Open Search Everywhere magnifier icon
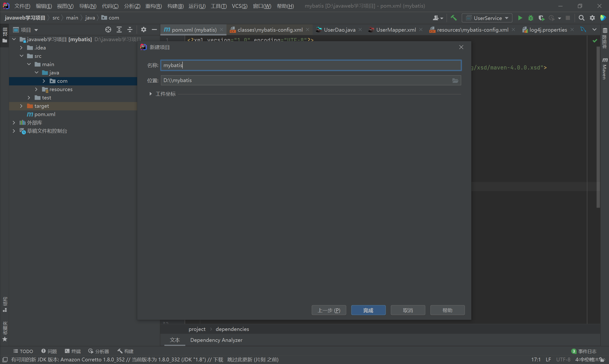The height and width of the screenshot is (364, 609). pos(581,18)
